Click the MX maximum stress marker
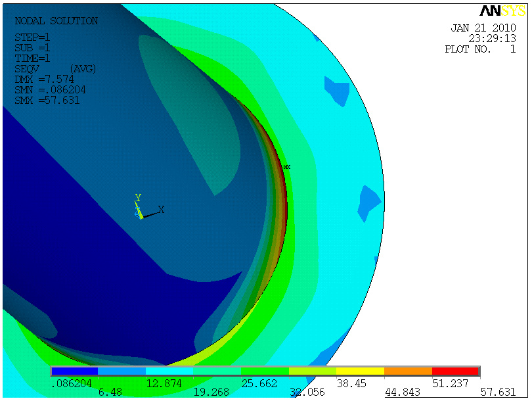This screenshot has width=532, height=401. point(287,167)
